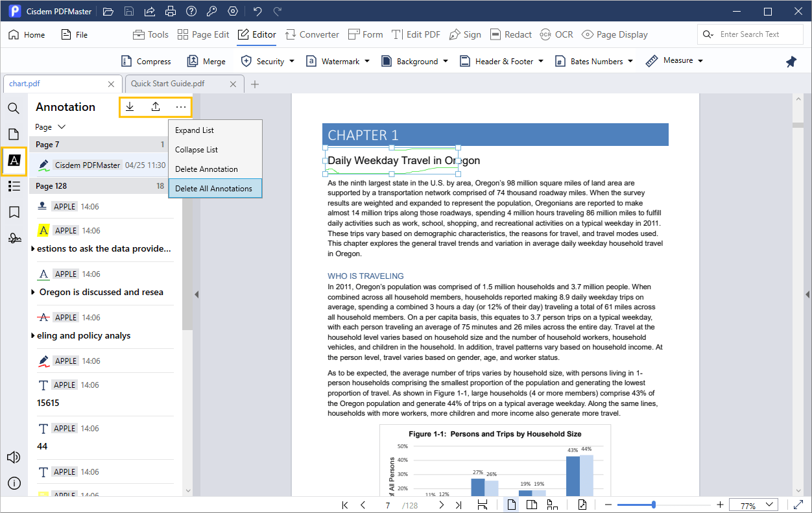Click the read aloud speaker icon

coord(14,457)
